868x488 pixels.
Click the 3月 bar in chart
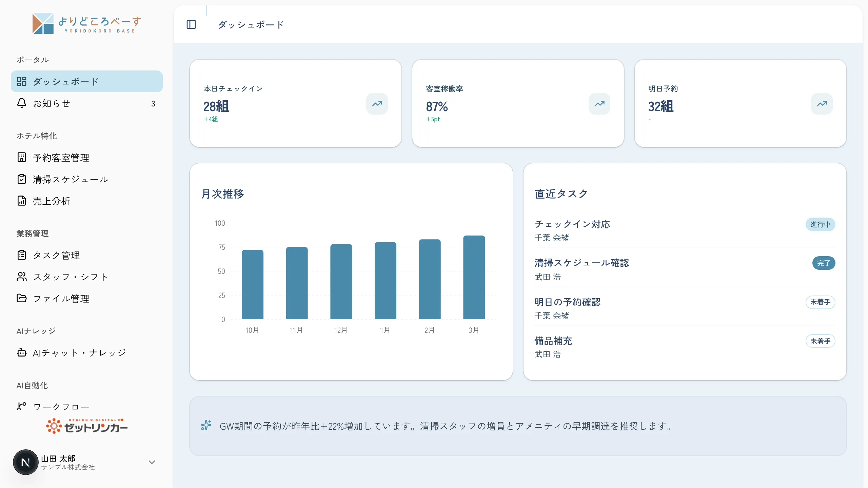(x=474, y=277)
